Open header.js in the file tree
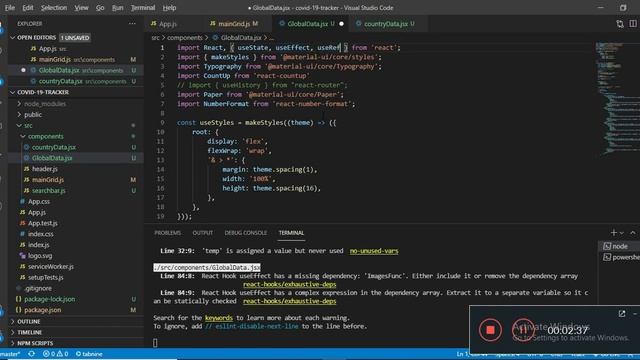640x360 pixels. (x=44, y=169)
